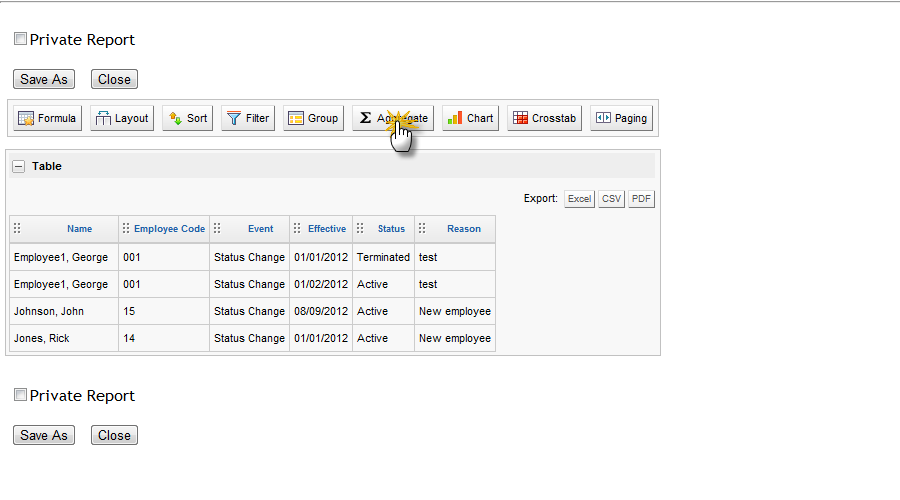
Task: Collapse the Table panel
Action: tap(18, 166)
